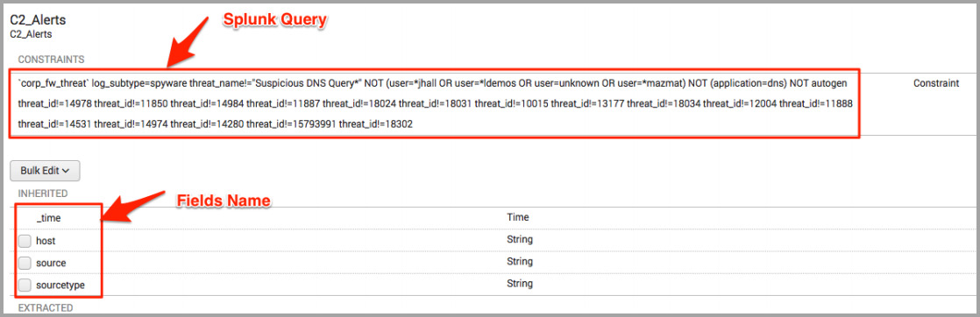Click the String type in sourcetype row
980x317 pixels.
coord(520,284)
